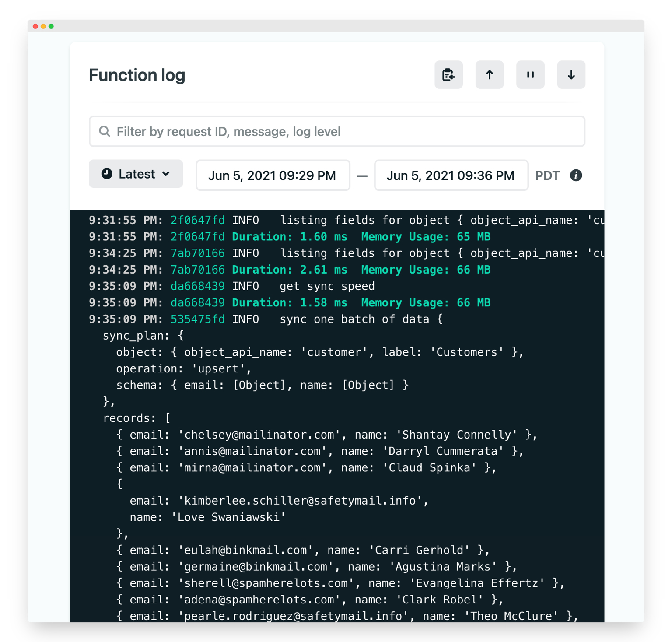Select request ID 2f0647fd on Duration line
672x642 pixels.
197,237
